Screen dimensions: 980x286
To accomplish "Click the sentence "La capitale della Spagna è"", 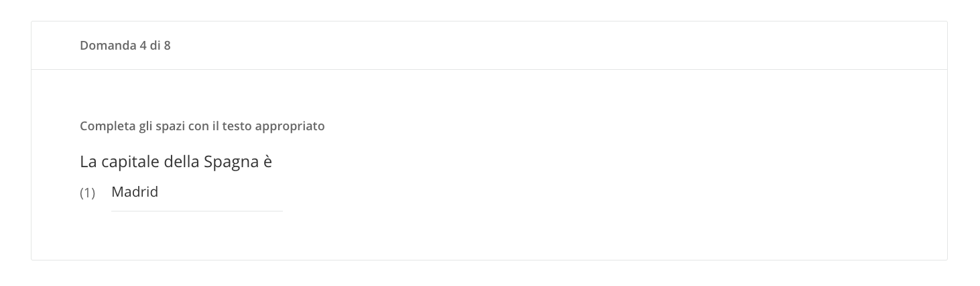I will pyautogui.click(x=176, y=162).
